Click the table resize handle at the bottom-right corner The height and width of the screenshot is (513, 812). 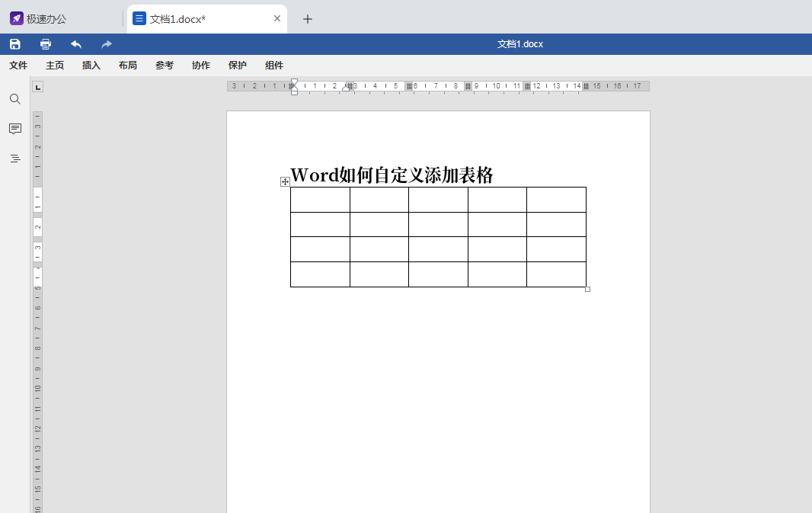pyautogui.click(x=588, y=289)
